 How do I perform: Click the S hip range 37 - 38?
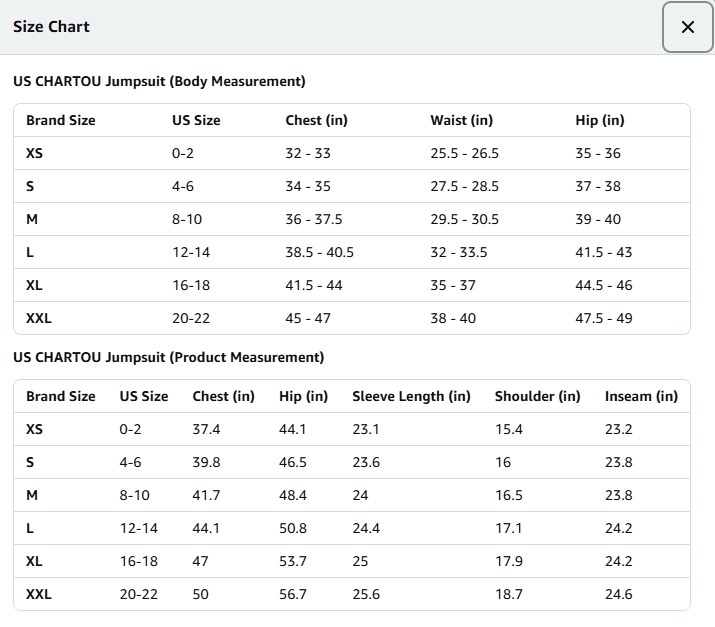598,186
